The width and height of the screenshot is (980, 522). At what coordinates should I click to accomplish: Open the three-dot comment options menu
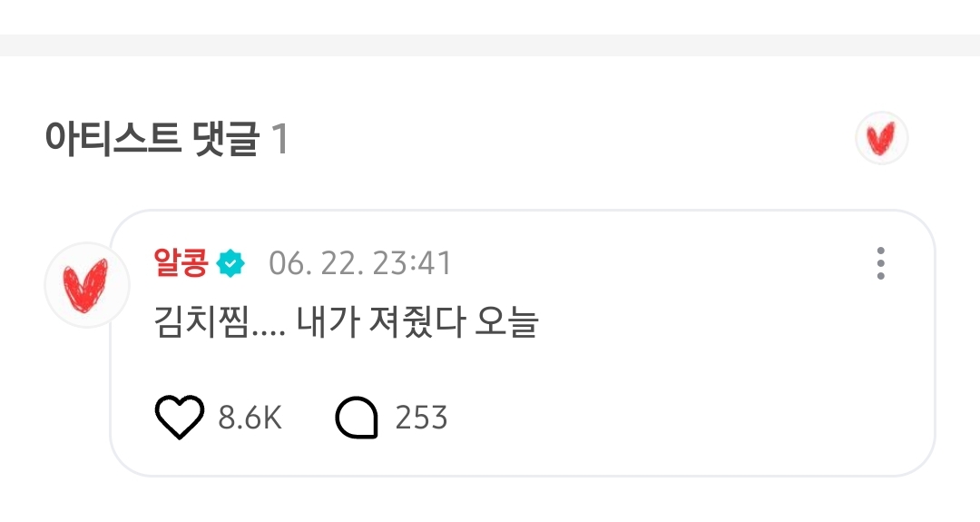880,263
